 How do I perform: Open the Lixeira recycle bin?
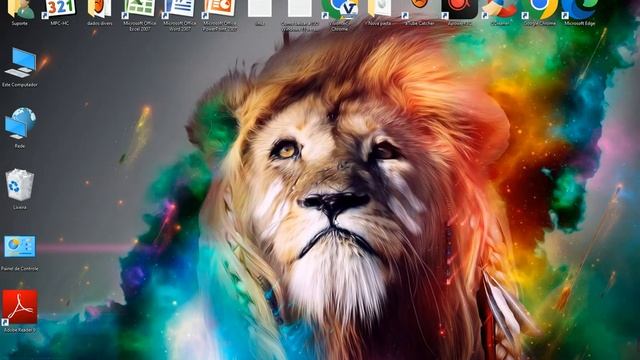tap(20, 189)
